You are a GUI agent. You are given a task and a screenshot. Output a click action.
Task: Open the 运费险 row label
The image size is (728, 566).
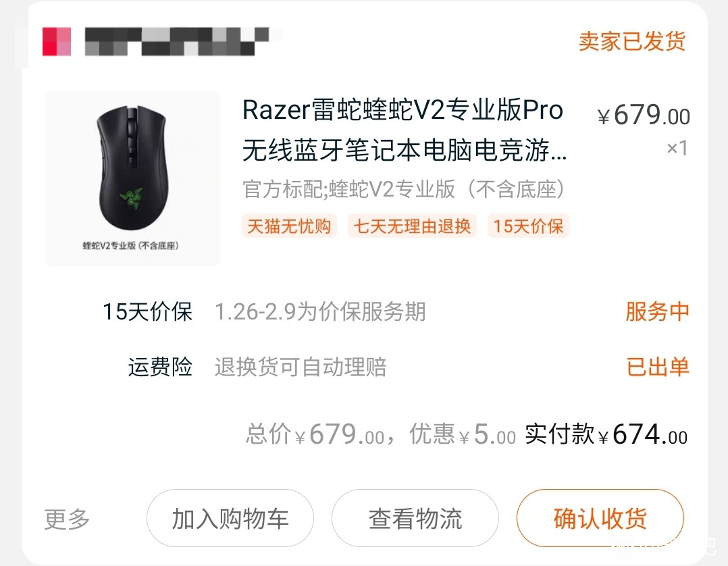tap(160, 367)
